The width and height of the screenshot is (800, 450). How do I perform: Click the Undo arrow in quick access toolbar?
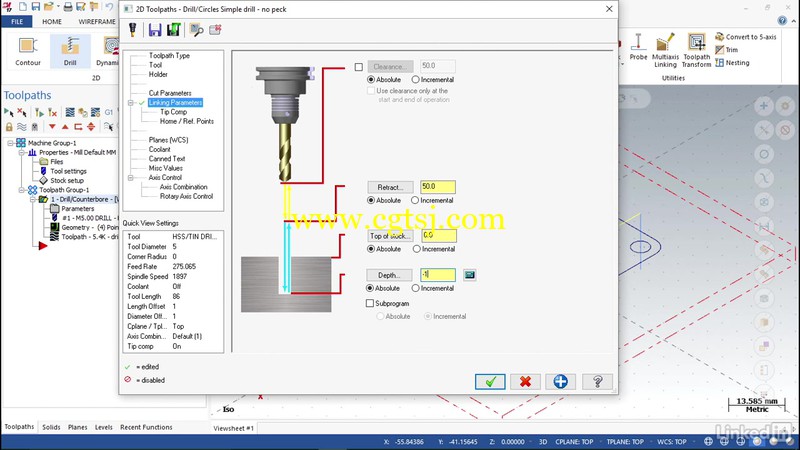[109, 7]
